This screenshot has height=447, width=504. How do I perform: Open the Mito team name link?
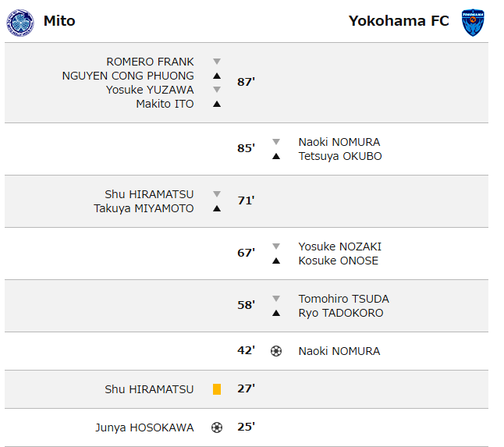[59, 21]
